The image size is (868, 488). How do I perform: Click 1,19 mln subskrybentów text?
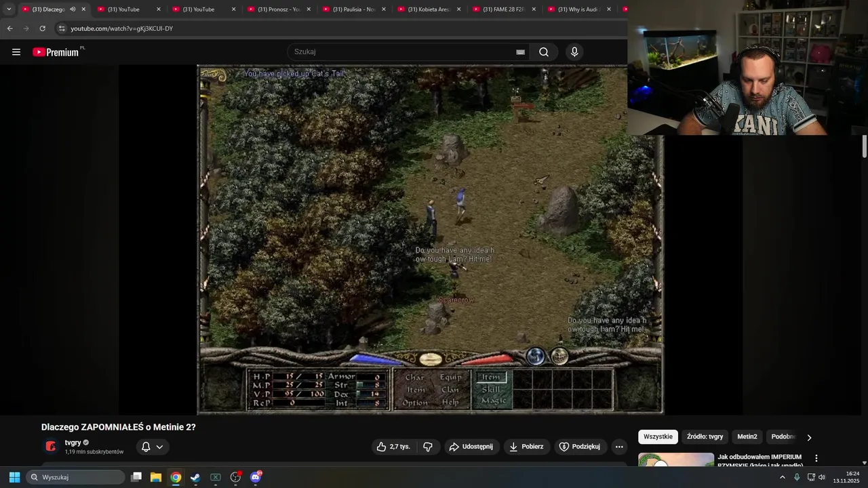[x=94, y=452]
